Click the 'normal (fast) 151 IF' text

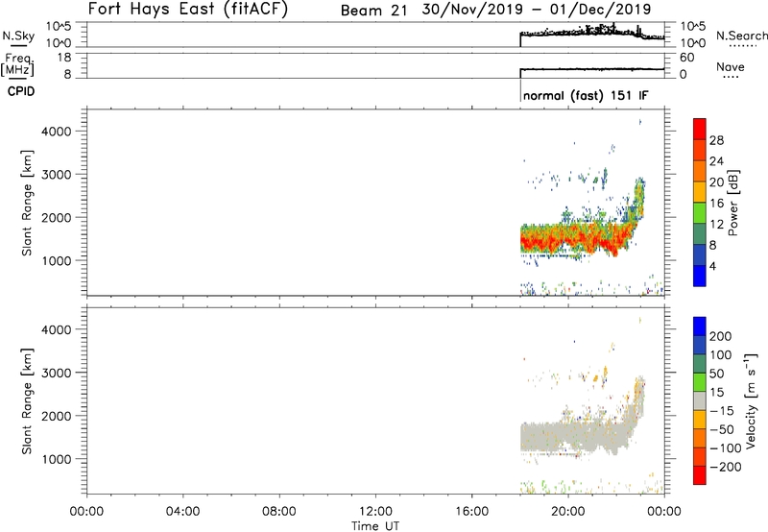click(586, 95)
